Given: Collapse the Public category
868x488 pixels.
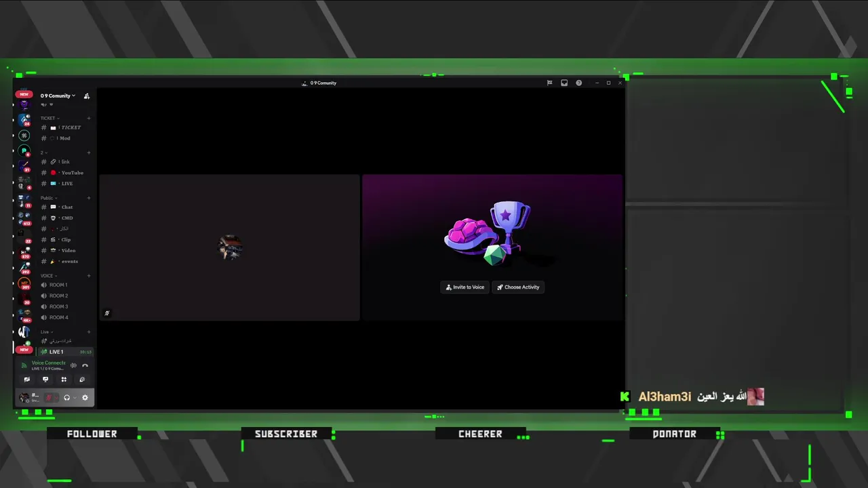Looking at the screenshot, I should [x=47, y=198].
